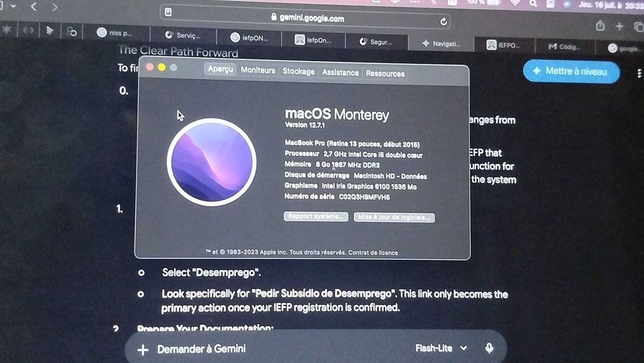Click the "Version 12.7.1" text
This screenshot has height=363, width=644.
305,125
